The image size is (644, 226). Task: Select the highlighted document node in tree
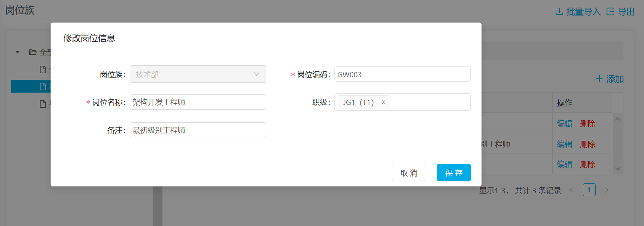tap(43, 86)
